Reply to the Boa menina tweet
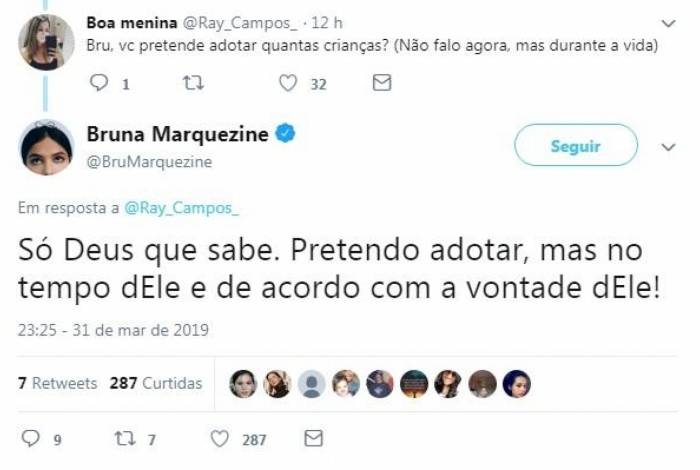Screen dimensions: 700x470 click(98, 85)
